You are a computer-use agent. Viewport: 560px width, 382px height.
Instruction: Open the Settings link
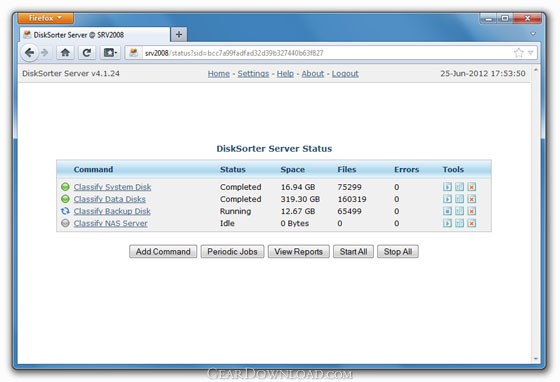253,74
